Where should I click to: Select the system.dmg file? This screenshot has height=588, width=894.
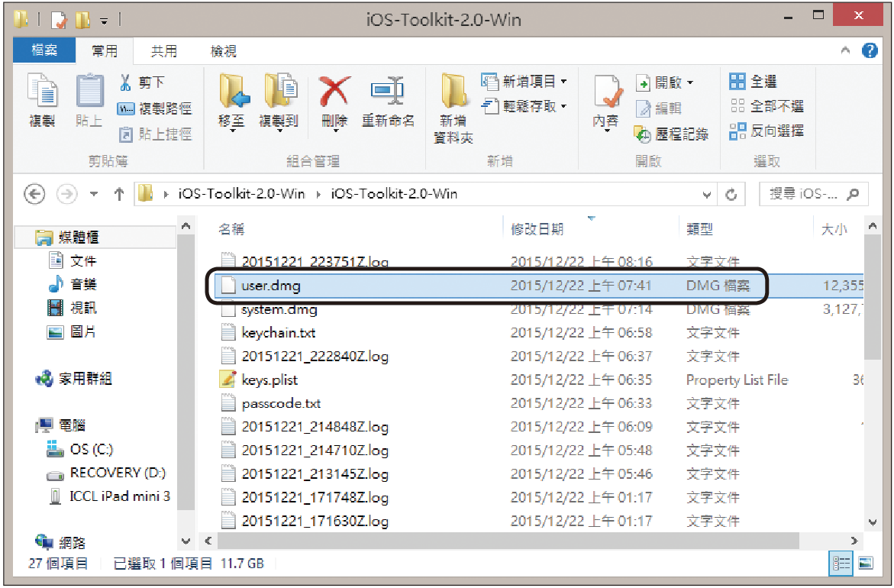coord(539,310)
